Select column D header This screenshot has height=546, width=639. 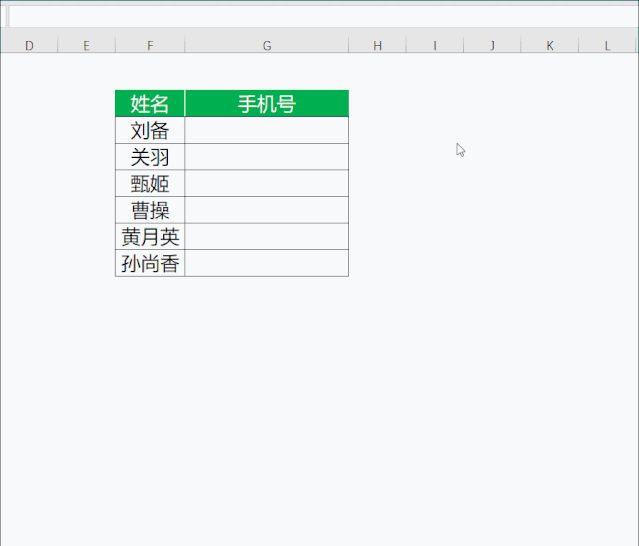[29, 45]
